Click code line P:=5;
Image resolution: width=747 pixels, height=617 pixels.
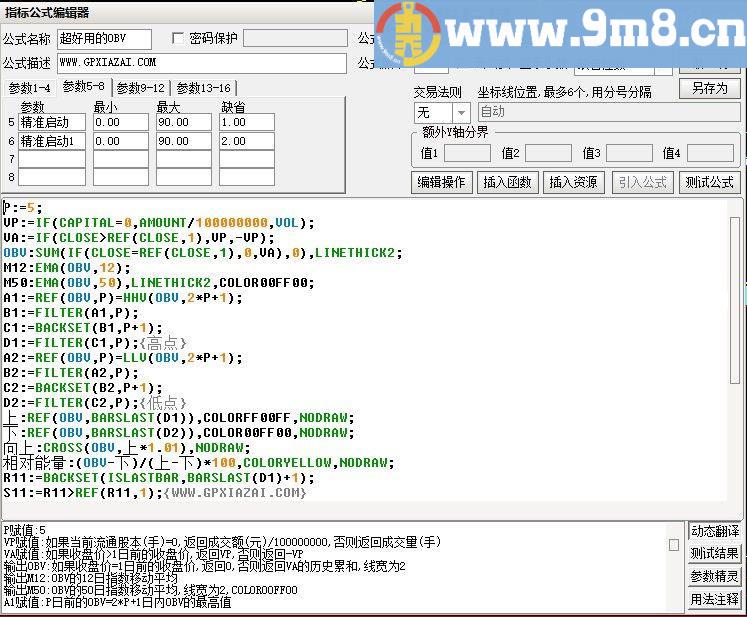point(22,208)
